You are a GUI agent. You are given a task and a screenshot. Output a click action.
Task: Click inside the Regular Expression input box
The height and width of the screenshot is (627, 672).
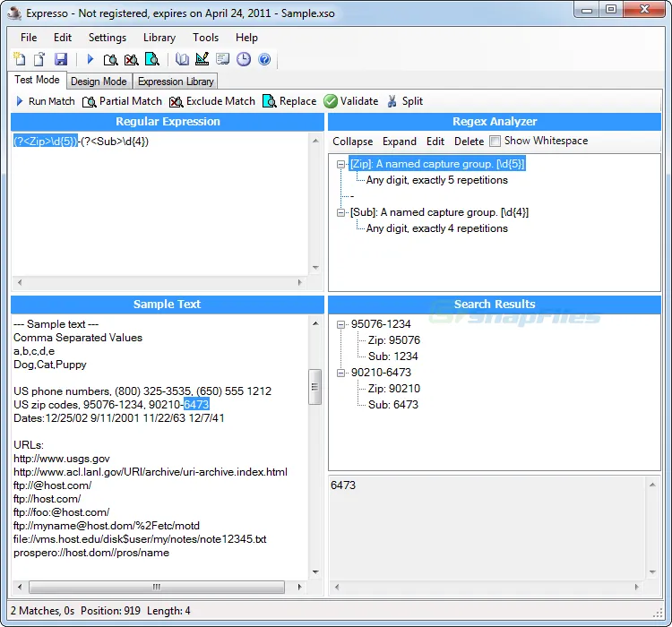159,203
